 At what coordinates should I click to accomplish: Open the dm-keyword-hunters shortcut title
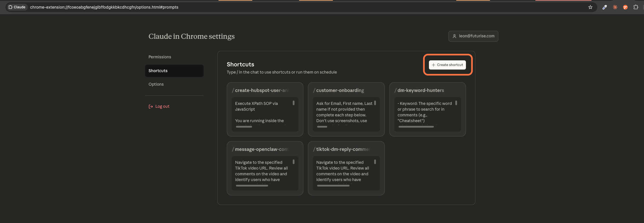point(419,90)
